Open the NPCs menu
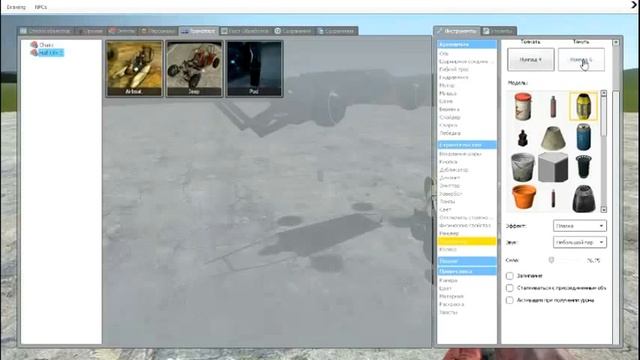 tap(40, 7)
